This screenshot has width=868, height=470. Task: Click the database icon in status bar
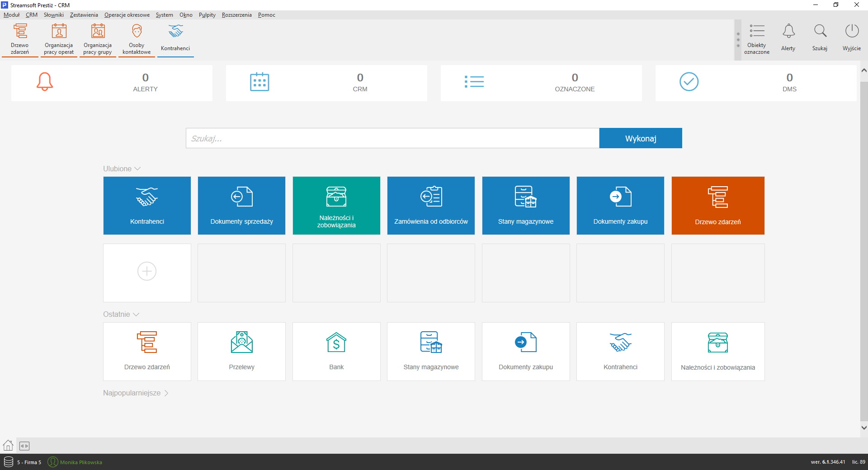(9, 462)
